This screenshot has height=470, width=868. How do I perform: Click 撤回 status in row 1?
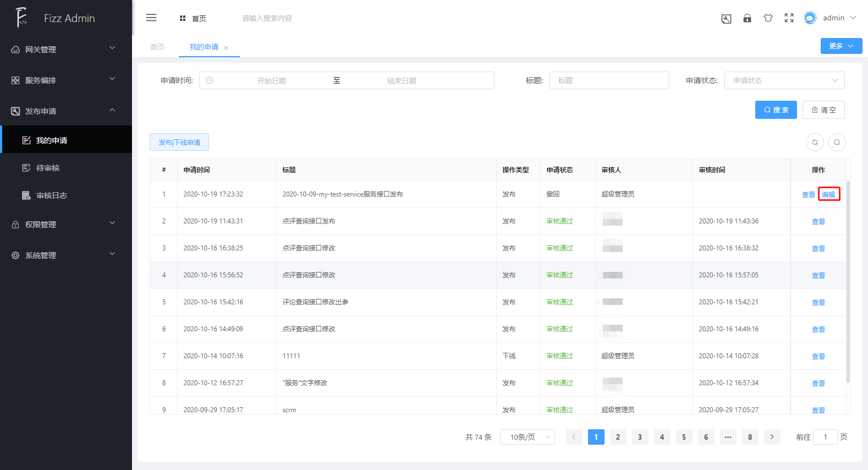553,194
